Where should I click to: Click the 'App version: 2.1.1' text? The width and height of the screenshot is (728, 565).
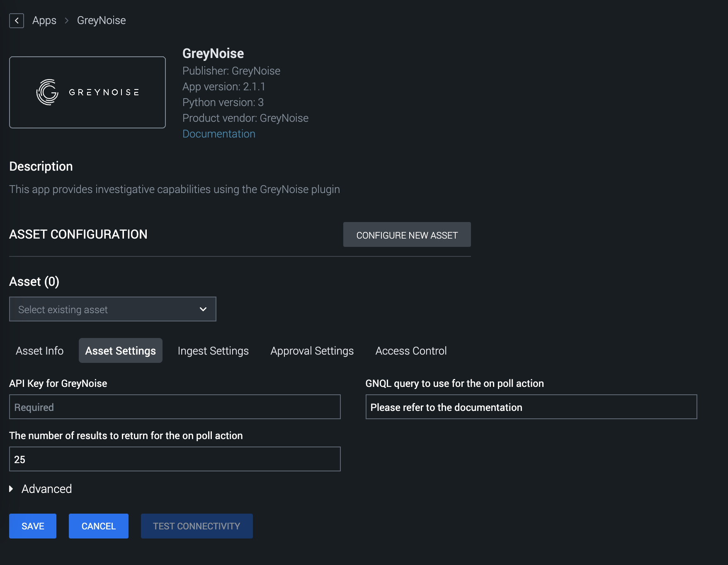(224, 87)
